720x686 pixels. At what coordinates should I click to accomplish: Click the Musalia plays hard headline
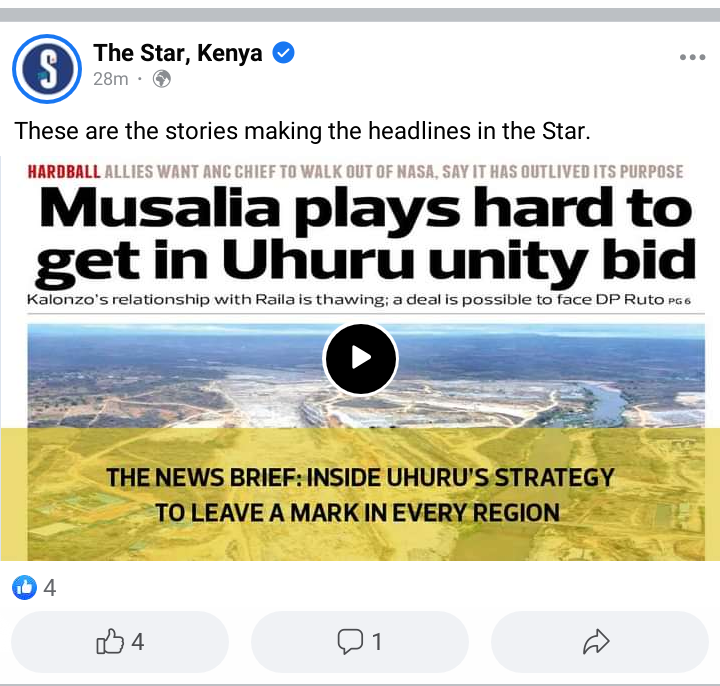(366, 234)
